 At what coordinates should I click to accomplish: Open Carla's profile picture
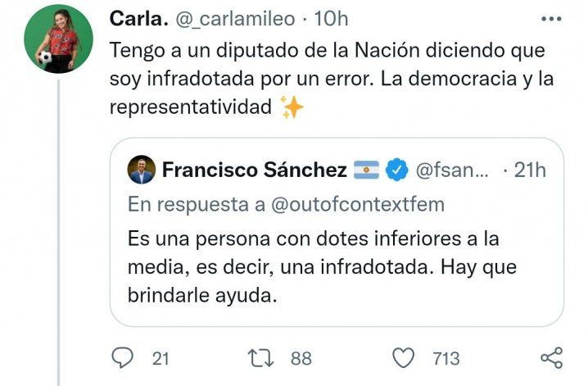pos(58,39)
